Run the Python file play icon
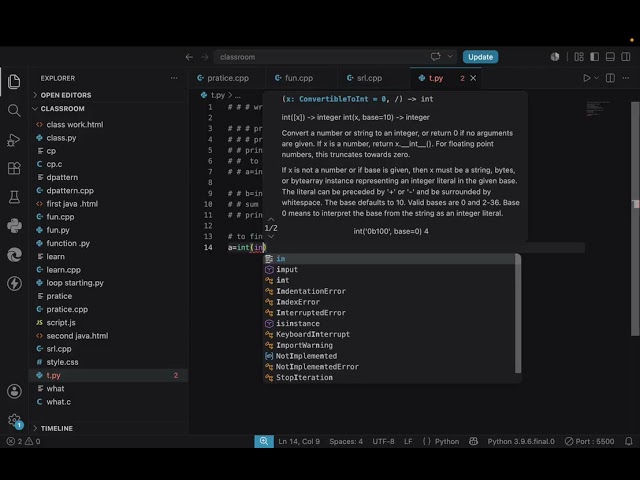Viewport: 640px width, 480px height. click(587, 78)
